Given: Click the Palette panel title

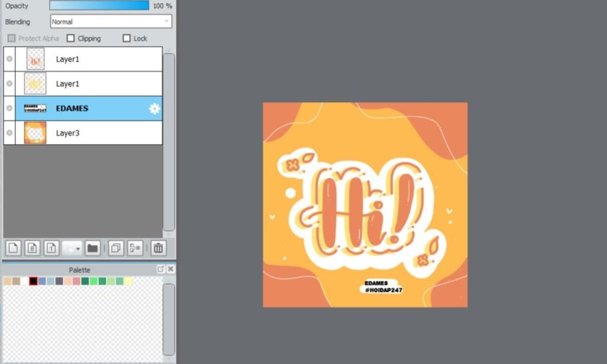Looking at the screenshot, I should [x=79, y=270].
